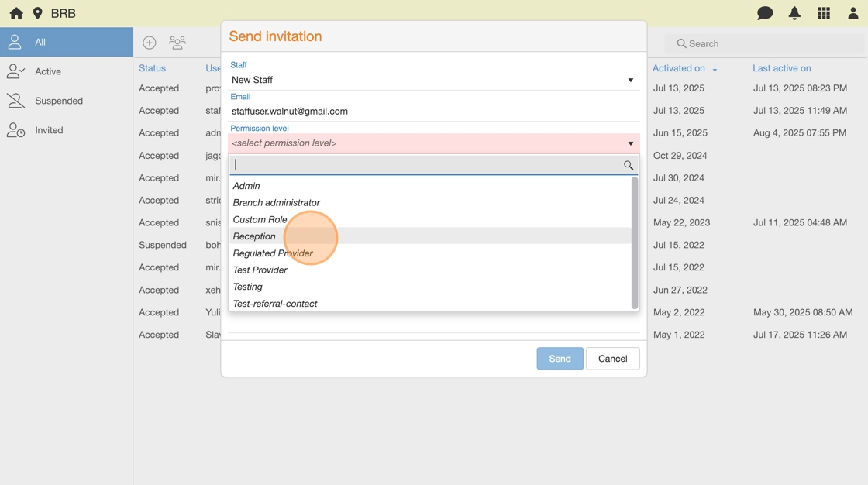Click the location pin icon

[37, 13]
